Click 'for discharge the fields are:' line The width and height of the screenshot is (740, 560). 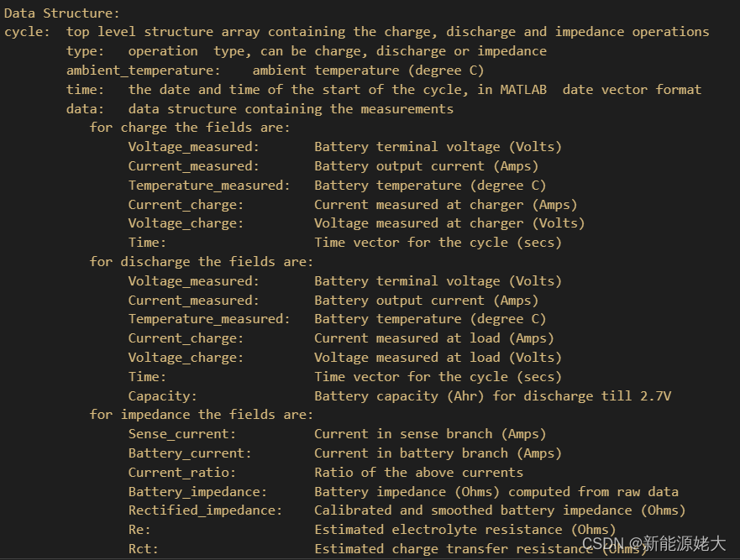coord(202,262)
